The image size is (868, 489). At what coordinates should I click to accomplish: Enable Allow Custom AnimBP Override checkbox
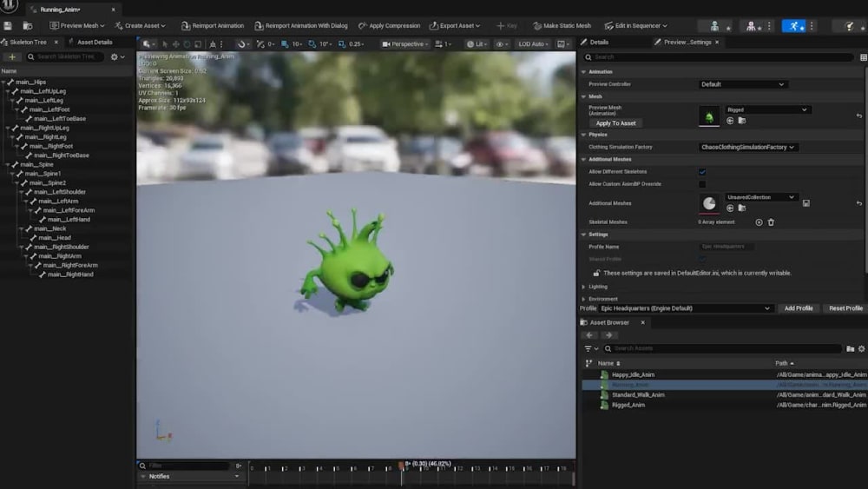[702, 184]
